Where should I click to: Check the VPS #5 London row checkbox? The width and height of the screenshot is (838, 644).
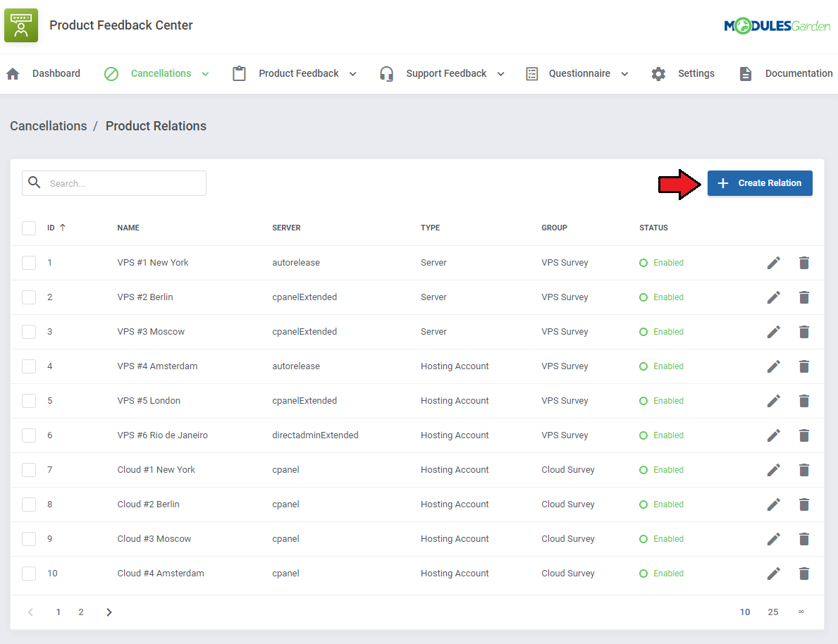29,401
